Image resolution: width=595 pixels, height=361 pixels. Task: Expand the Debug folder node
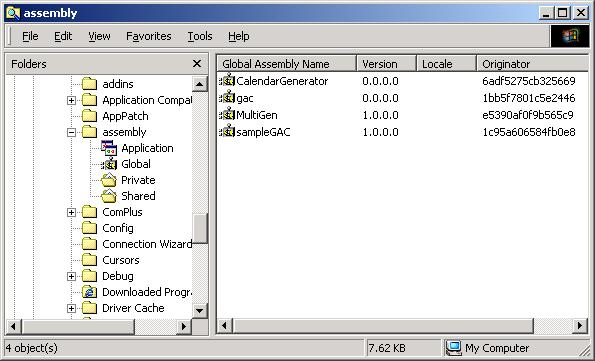(71, 276)
